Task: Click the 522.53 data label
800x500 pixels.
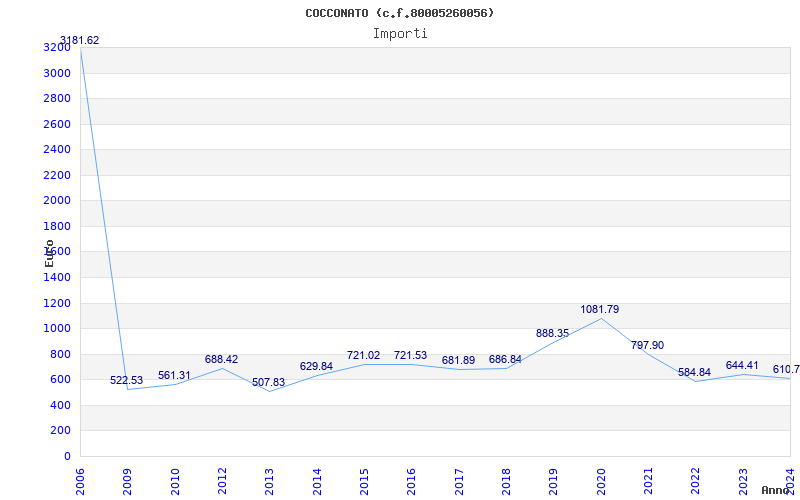Action: point(127,381)
